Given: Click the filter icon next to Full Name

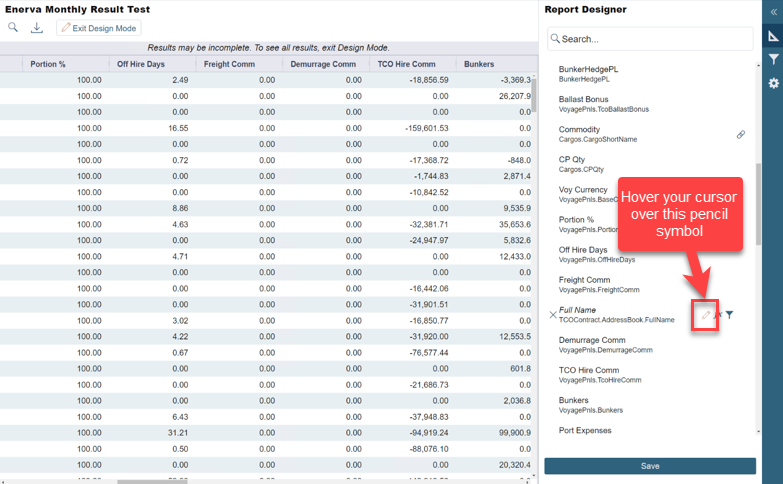Looking at the screenshot, I should (x=729, y=315).
